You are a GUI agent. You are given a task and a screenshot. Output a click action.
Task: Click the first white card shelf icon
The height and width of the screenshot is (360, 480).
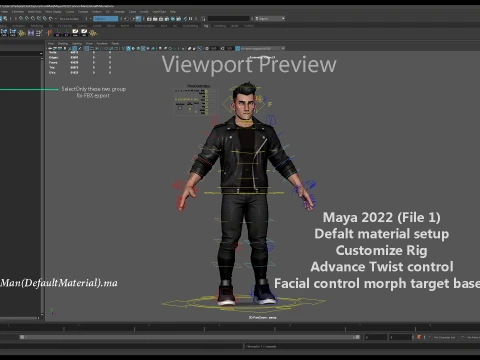75,33
